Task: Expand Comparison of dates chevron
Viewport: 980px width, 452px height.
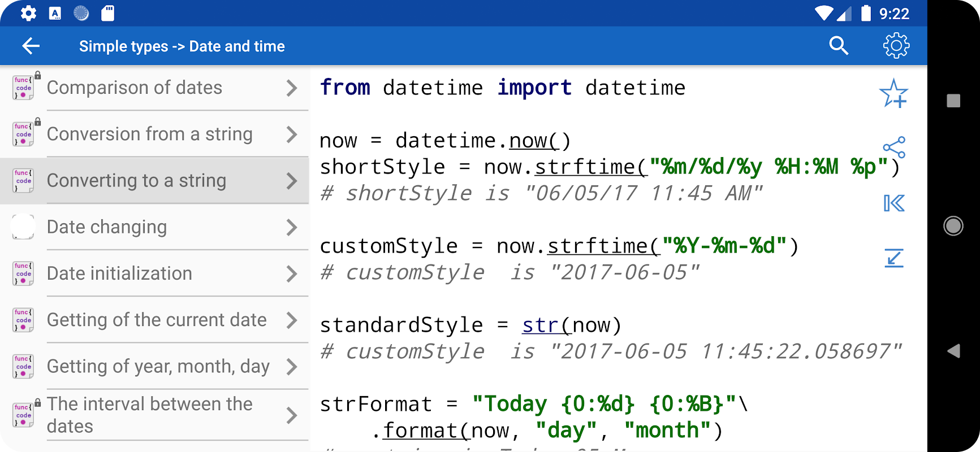Action: (x=292, y=88)
